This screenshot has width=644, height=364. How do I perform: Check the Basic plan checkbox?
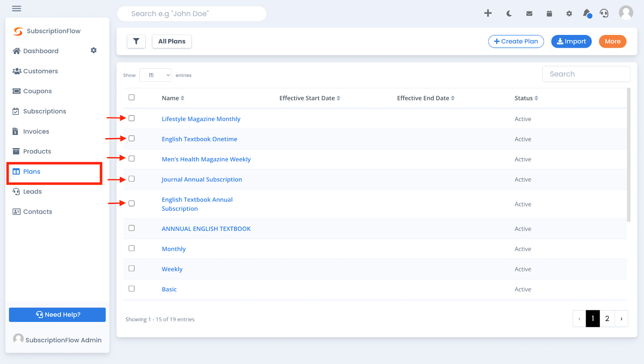132,289
